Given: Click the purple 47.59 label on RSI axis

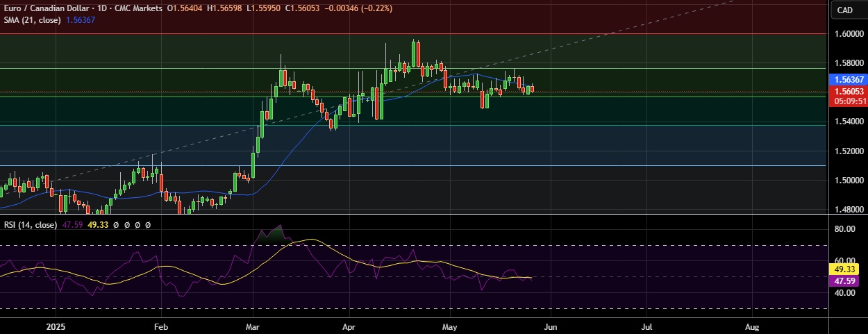Looking at the screenshot, I should coord(844,281).
